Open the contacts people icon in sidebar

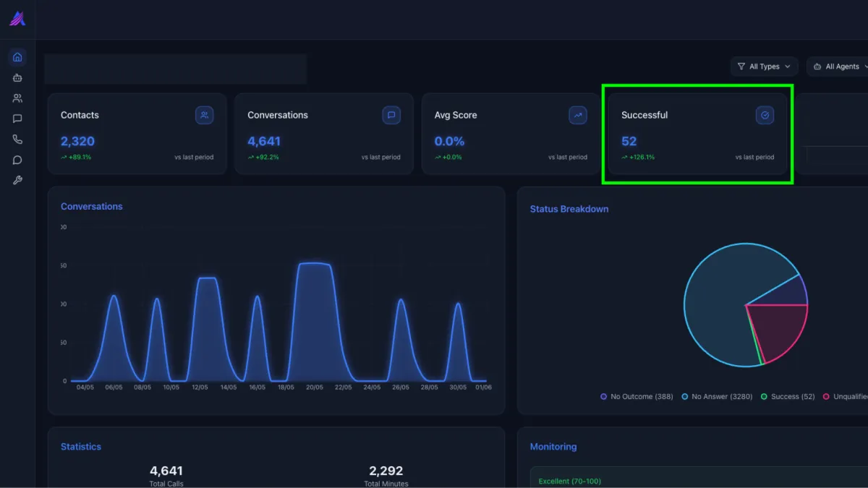[17, 98]
